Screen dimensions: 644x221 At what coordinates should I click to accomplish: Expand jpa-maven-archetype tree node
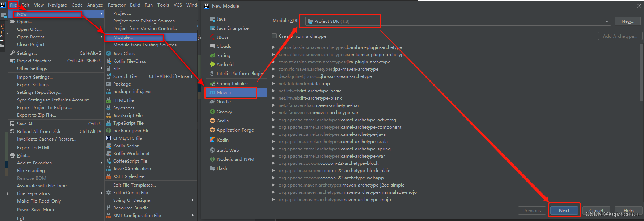[274, 69]
